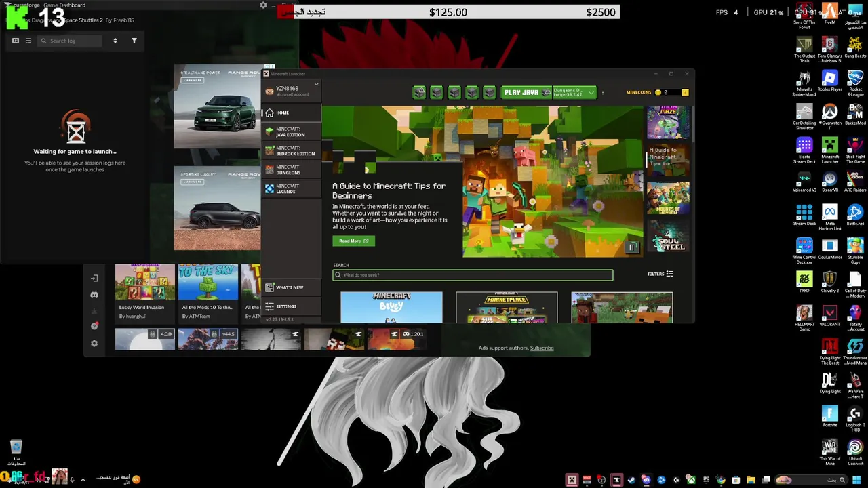Image resolution: width=868 pixels, height=488 pixels.
Task: Open the log filter funnel icon
Action: tap(134, 41)
